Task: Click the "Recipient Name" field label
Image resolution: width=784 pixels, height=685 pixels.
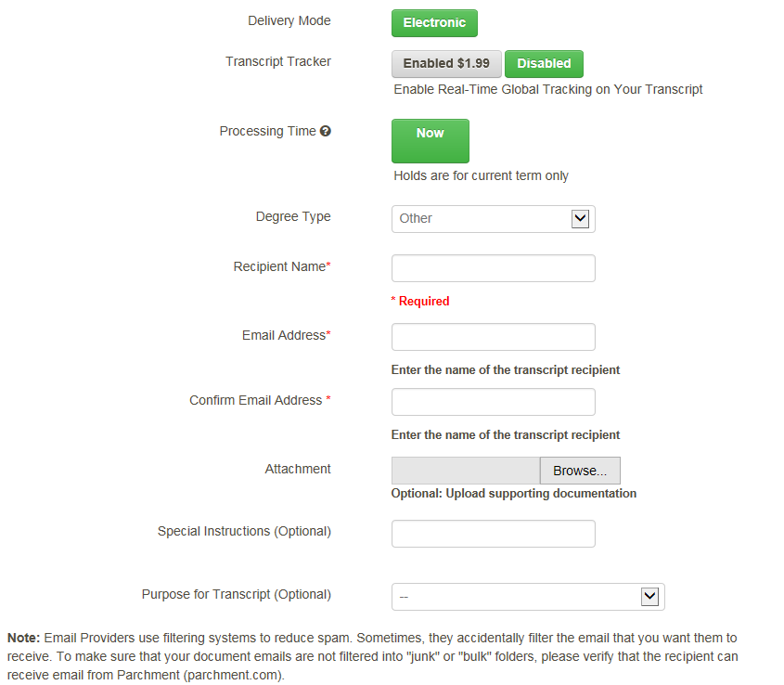Action: coord(280,266)
